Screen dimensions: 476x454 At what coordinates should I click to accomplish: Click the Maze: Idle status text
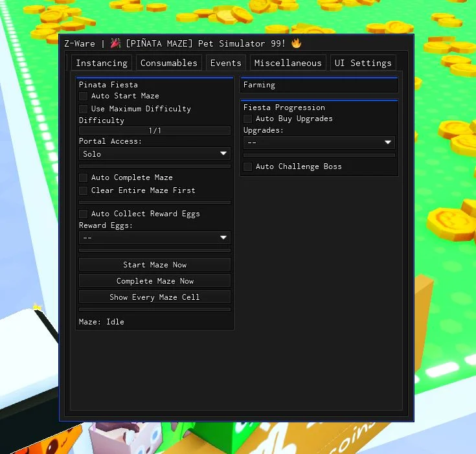[x=102, y=322]
